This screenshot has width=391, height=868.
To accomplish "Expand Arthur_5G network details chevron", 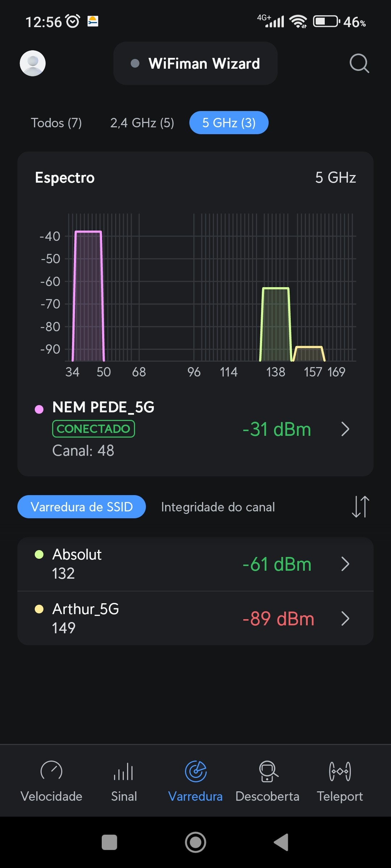I will (345, 618).
